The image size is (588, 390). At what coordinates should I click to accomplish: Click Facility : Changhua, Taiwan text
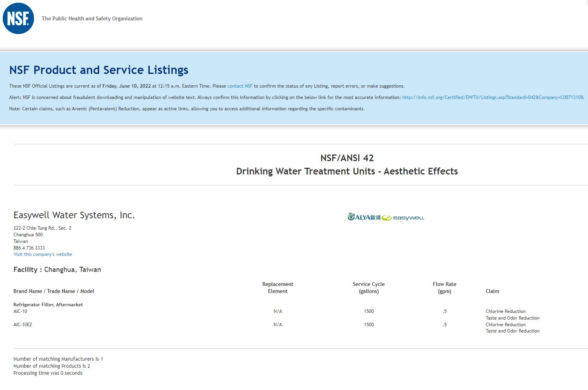click(57, 270)
